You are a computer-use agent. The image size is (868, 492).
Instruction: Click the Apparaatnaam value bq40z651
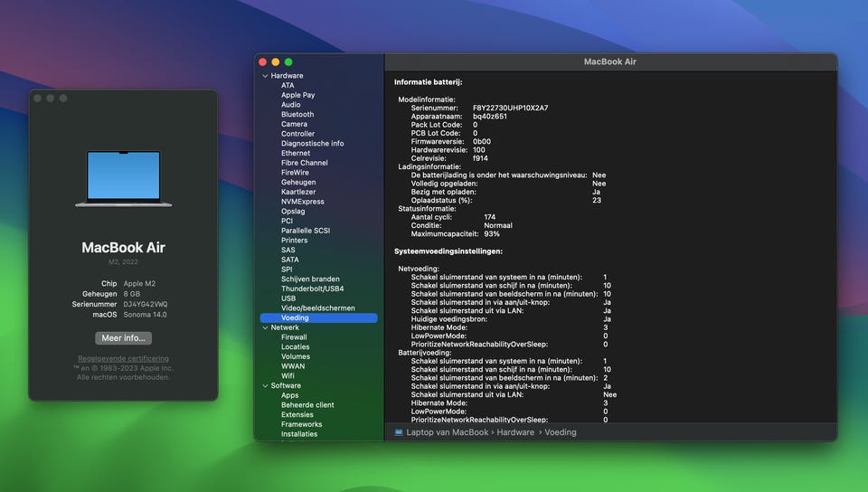point(490,117)
